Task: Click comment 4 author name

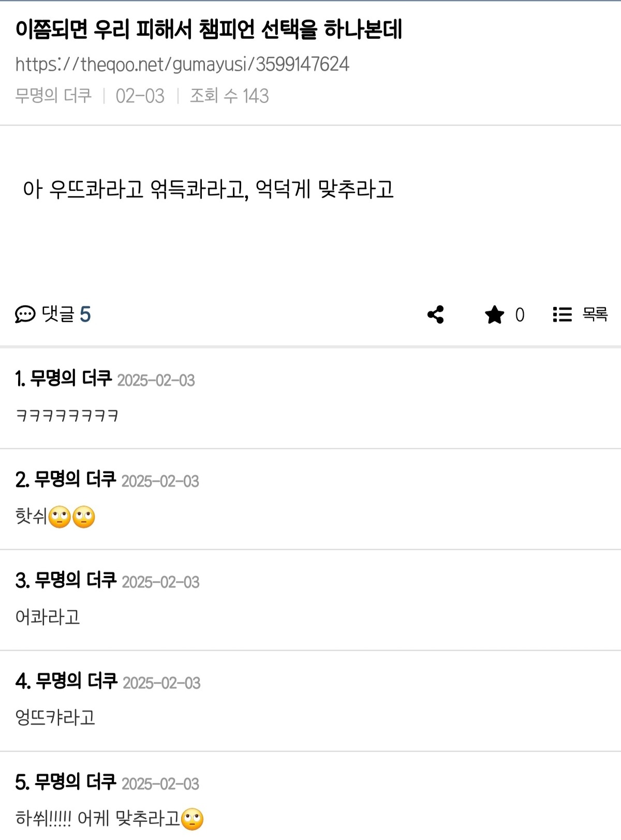Action: click(77, 682)
